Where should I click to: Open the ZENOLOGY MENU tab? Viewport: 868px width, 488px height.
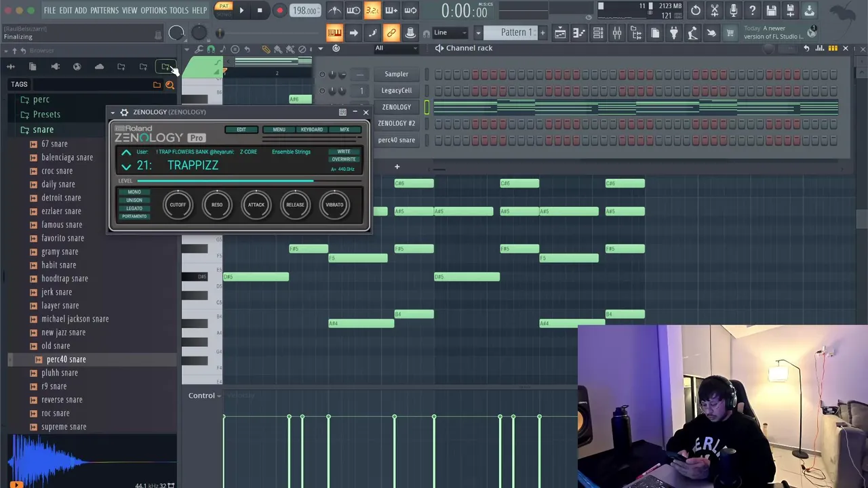coord(279,129)
